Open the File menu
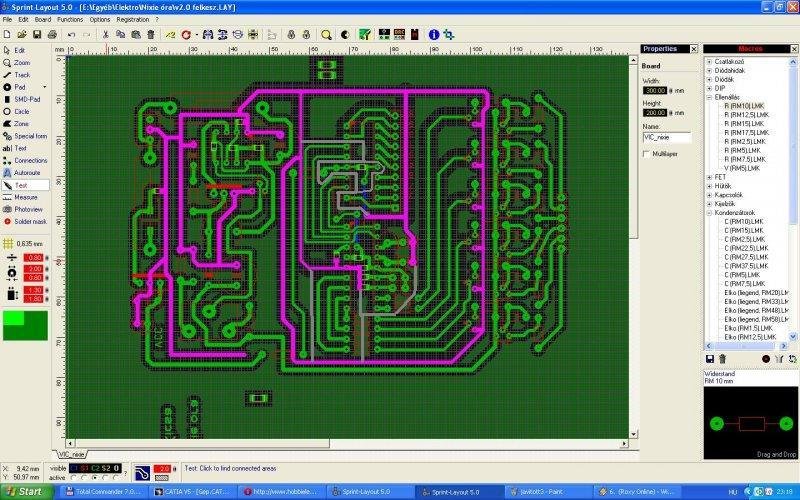The image size is (800, 500). [7, 19]
